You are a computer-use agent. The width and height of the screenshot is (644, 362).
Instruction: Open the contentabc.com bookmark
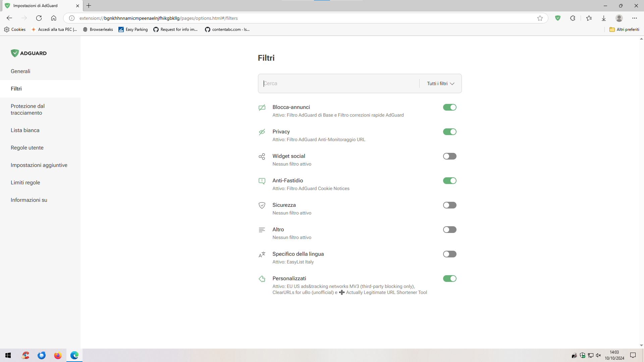coord(227,29)
